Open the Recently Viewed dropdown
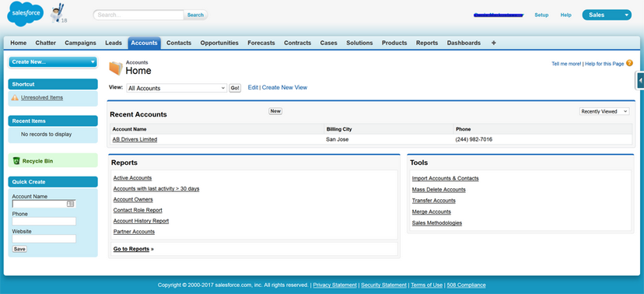Screen dimensions: 644x294 point(604,112)
